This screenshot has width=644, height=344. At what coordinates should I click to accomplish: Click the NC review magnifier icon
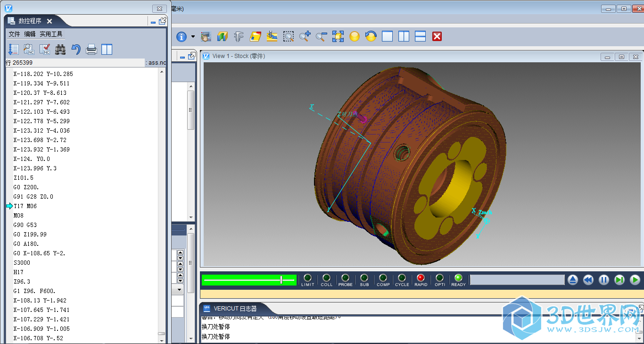point(29,49)
